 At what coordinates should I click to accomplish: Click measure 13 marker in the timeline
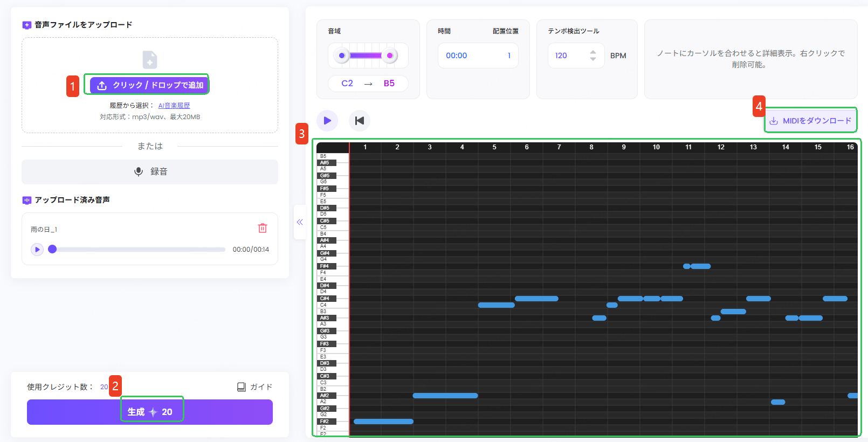click(x=753, y=147)
